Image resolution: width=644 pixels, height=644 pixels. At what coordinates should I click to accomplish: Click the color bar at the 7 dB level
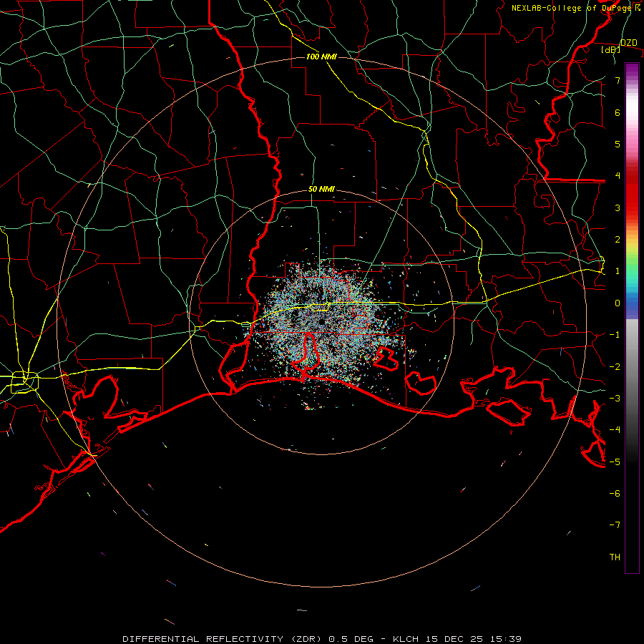tap(632, 80)
